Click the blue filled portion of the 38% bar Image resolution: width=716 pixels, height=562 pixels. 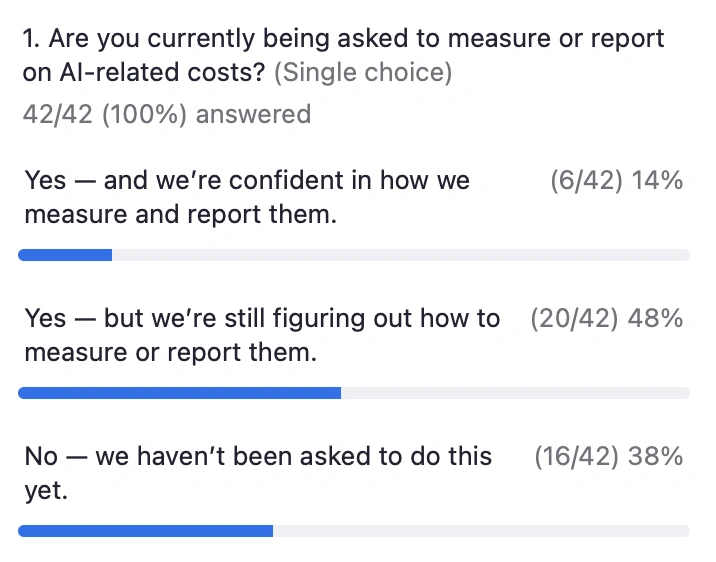[x=146, y=531]
